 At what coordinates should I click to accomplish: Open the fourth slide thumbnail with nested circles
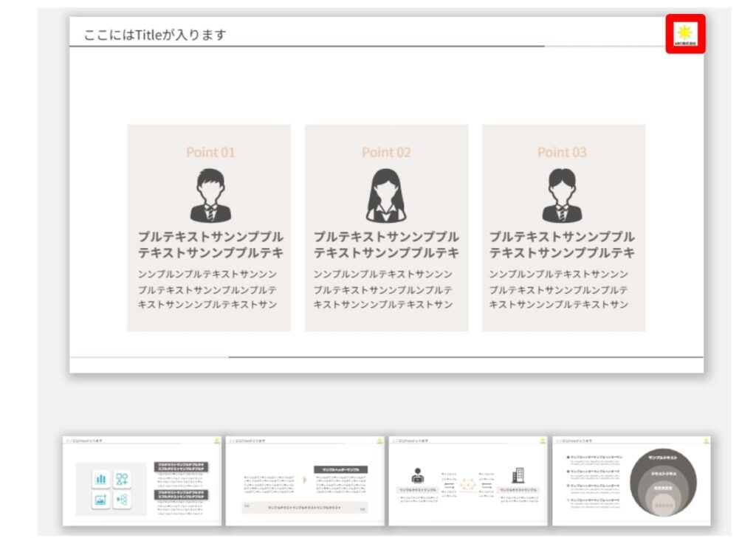point(631,480)
